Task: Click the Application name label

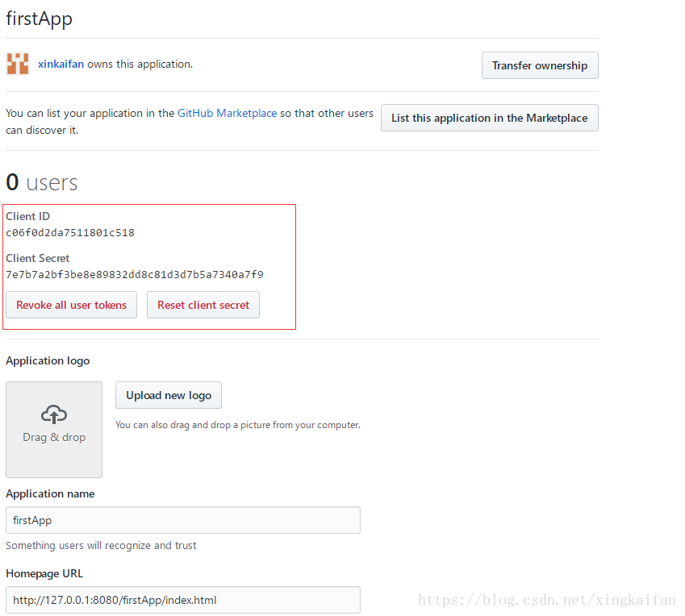Action: coord(50,493)
